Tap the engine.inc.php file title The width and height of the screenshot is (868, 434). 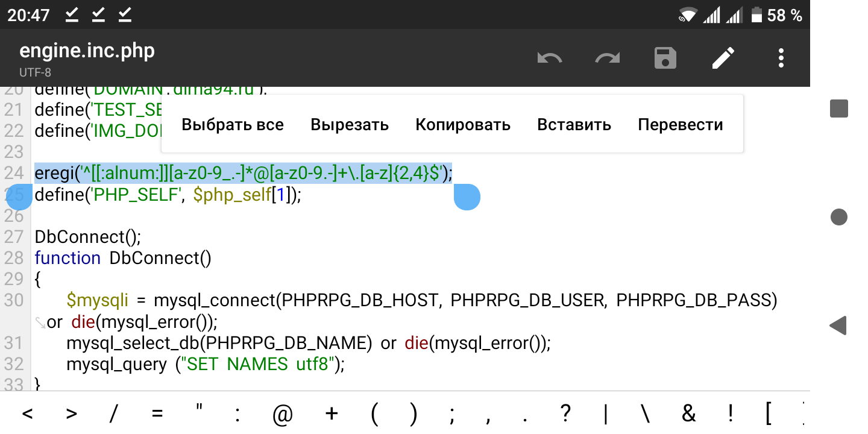point(87,51)
